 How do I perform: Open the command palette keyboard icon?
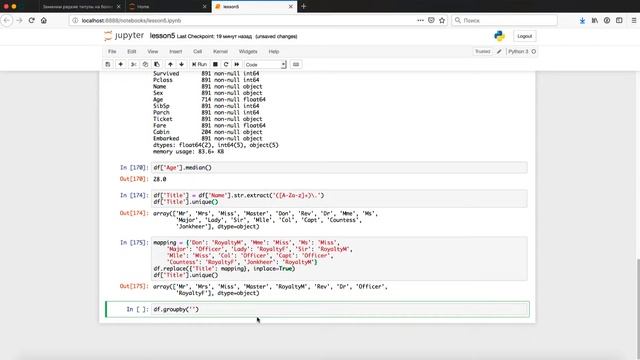point(296,64)
